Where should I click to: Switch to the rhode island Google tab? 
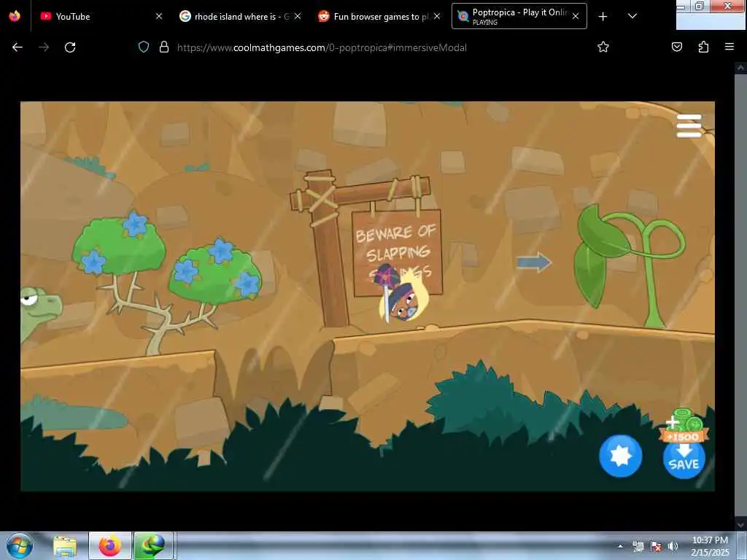coord(239,16)
